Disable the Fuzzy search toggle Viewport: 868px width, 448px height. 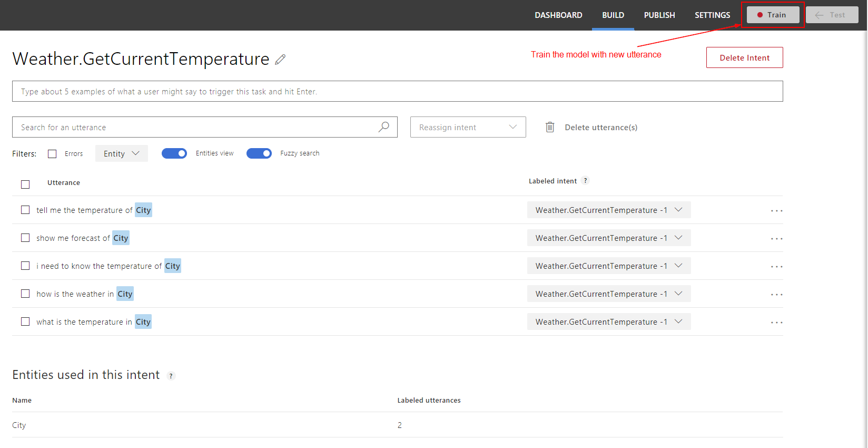(259, 153)
